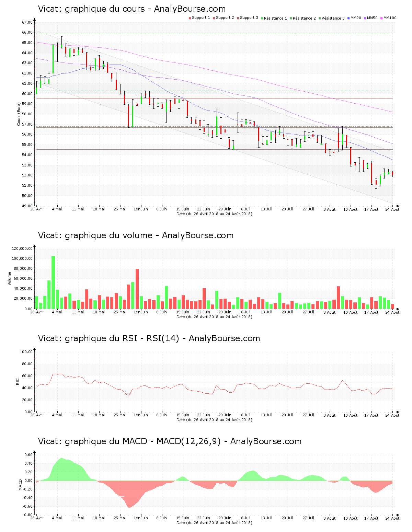Toggle the Résistance 1 legend item

click(x=274, y=18)
